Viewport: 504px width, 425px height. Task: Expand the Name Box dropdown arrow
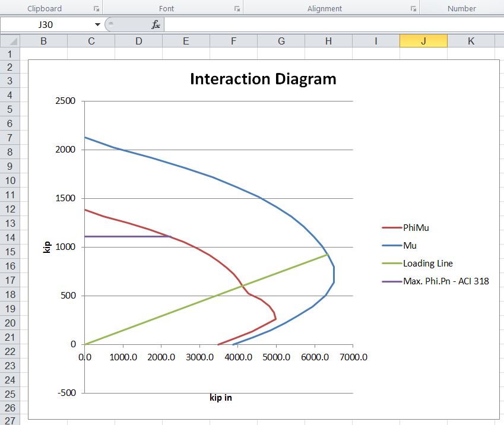pyautogui.click(x=97, y=24)
